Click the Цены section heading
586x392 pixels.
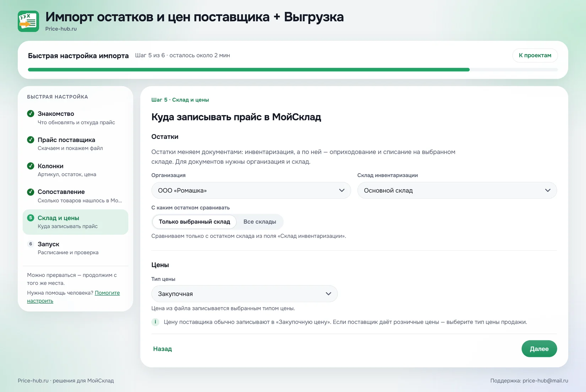click(160, 265)
